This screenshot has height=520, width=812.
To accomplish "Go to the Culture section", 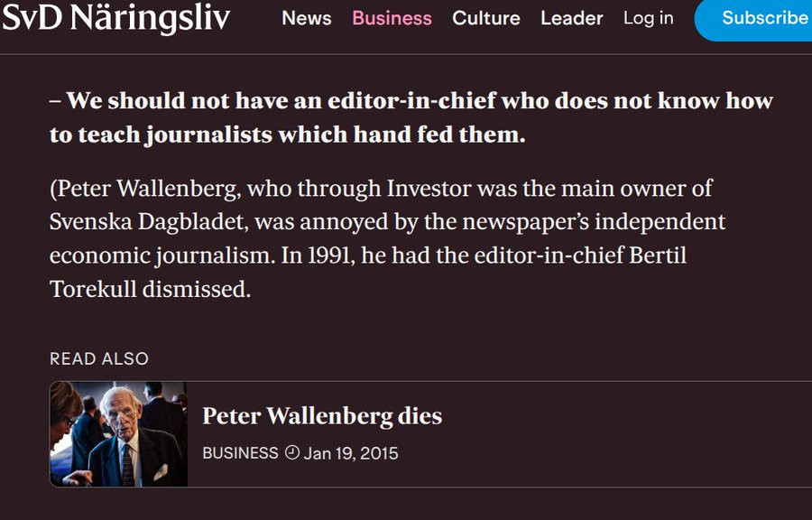I will [x=486, y=18].
